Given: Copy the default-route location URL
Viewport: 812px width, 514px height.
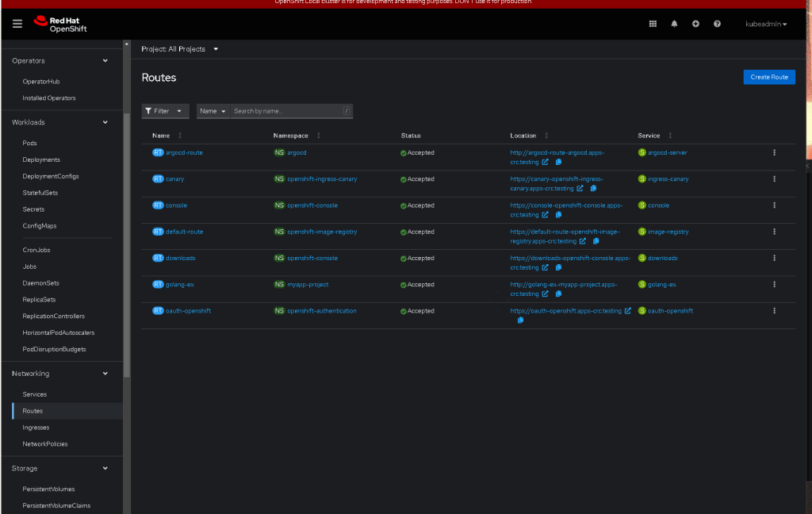Looking at the screenshot, I should coord(596,241).
